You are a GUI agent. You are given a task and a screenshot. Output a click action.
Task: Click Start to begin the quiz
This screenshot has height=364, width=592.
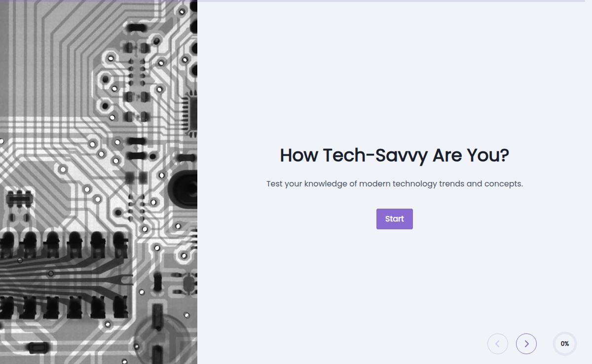[x=394, y=218]
